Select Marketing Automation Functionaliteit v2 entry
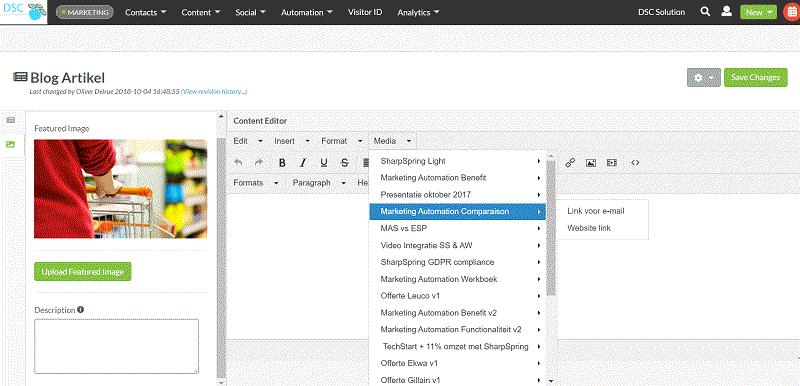 tap(458, 329)
